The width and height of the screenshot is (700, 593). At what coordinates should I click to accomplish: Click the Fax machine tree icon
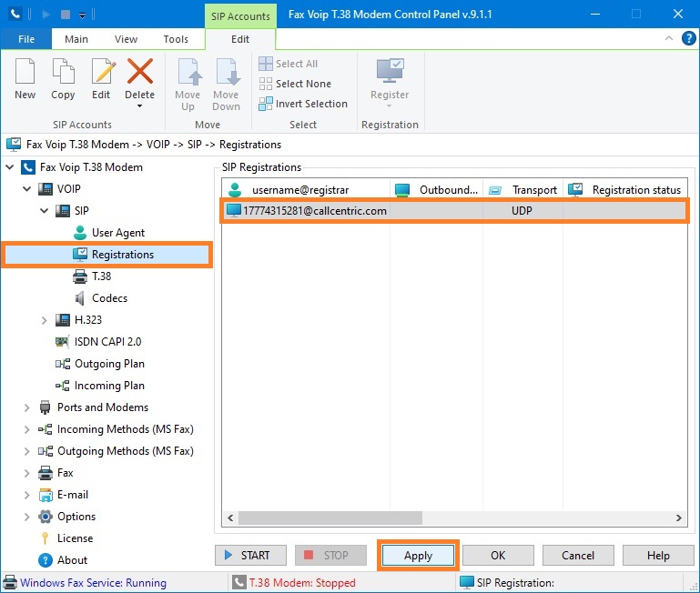pos(46,473)
